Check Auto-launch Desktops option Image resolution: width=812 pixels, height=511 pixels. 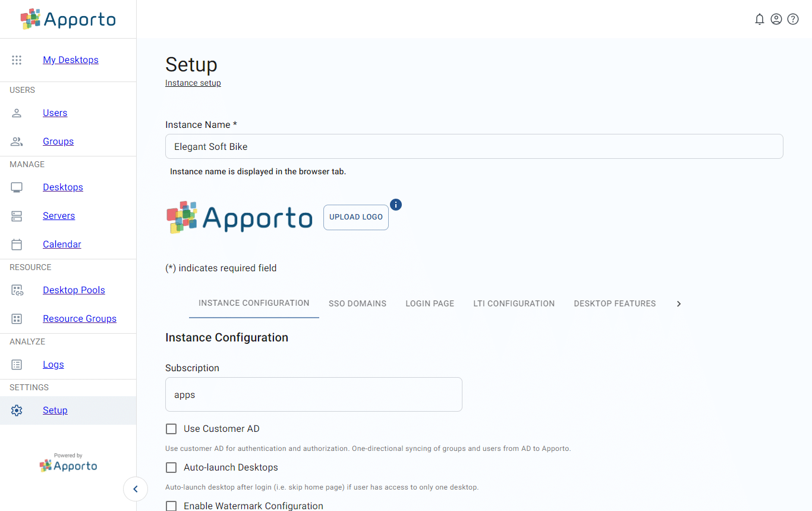171,468
